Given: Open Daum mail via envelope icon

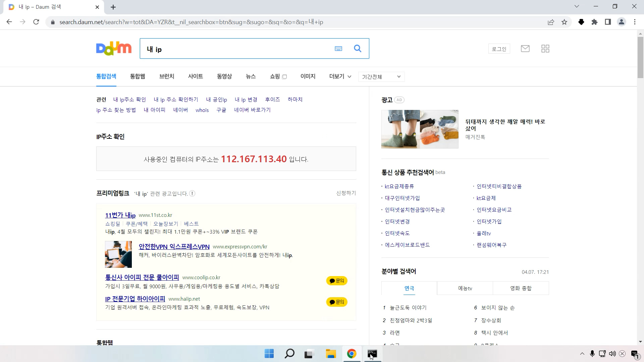Looking at the screenshot, I should click(525, 49).
